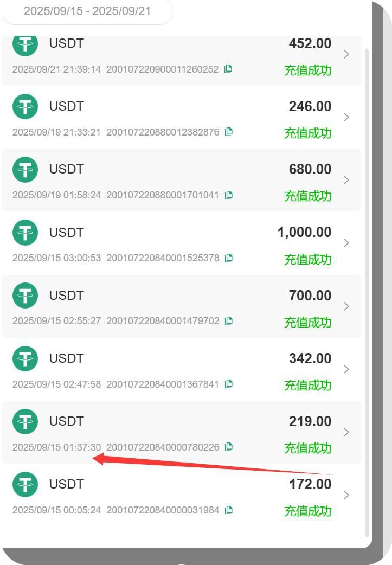Expand details chevron for 452.00 deposit

[x=346, y=54]
